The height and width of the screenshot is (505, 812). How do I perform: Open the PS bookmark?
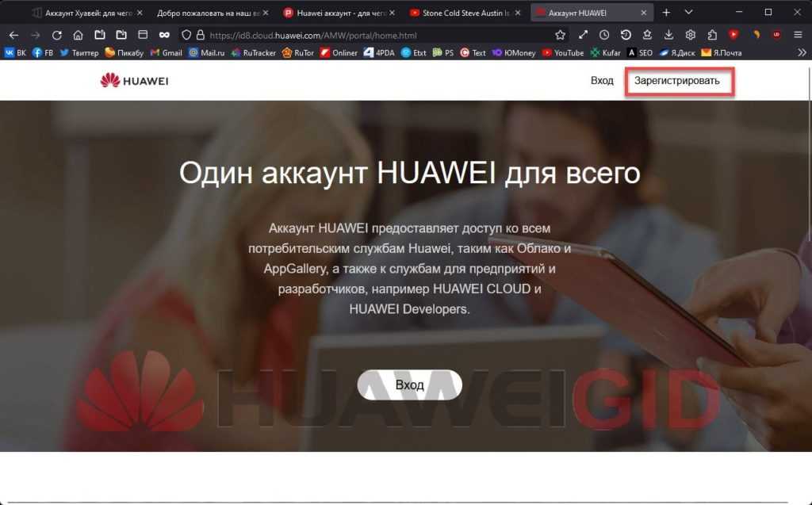(x=442, y=53)
